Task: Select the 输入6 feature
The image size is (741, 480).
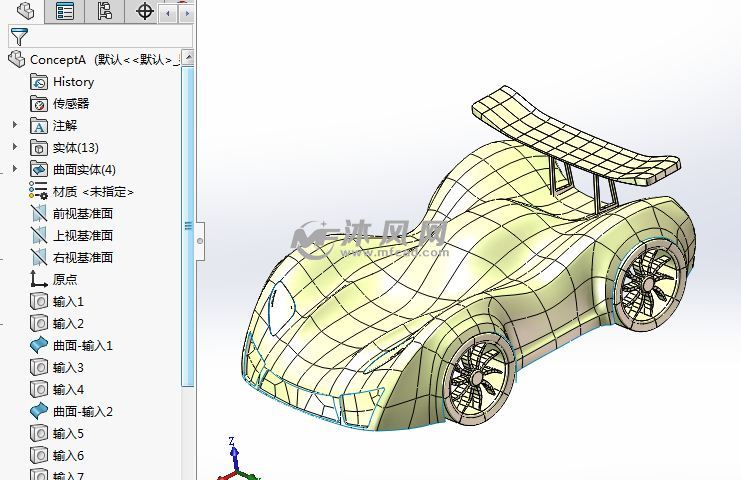Action: tap(68, 455)
